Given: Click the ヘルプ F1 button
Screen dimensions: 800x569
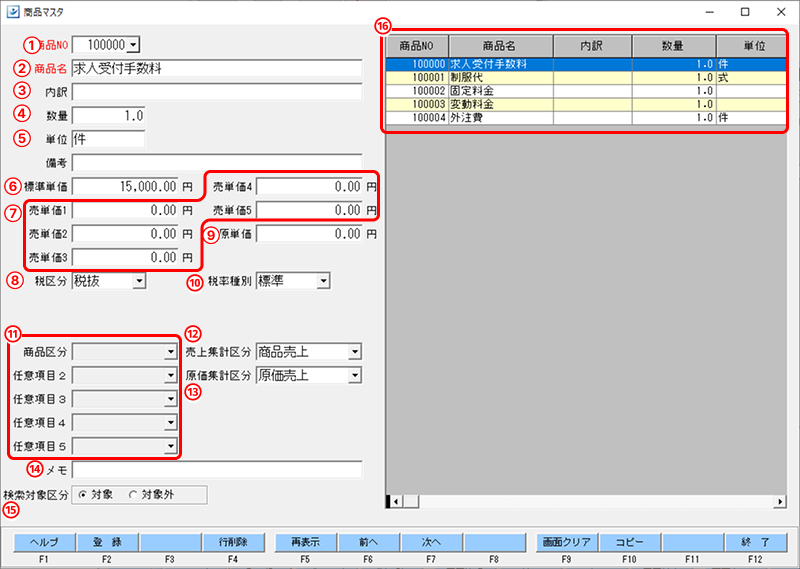Looking at the screenshot, I should [x=44, y=542].
